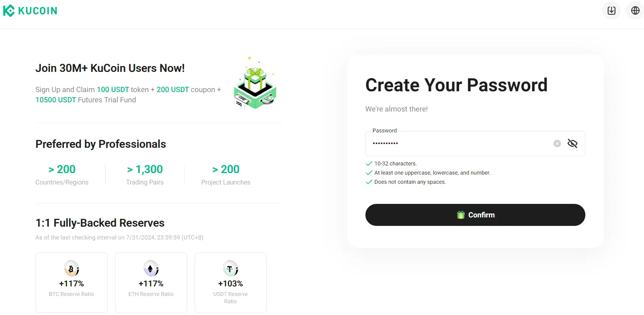Click 10500 USDT Futures Trial Fund
Viewport: 644px width, 315px height.
[x=56, y=100]
